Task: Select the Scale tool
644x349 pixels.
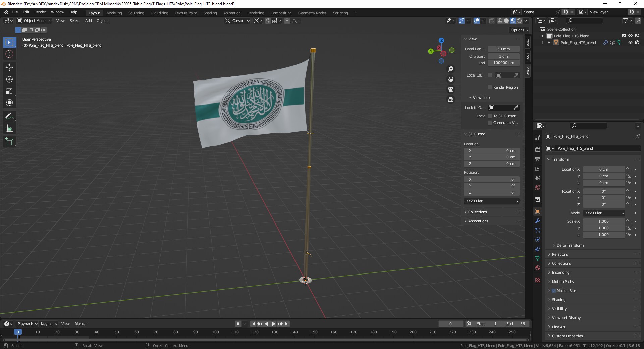Action: (x=9, y=91)
